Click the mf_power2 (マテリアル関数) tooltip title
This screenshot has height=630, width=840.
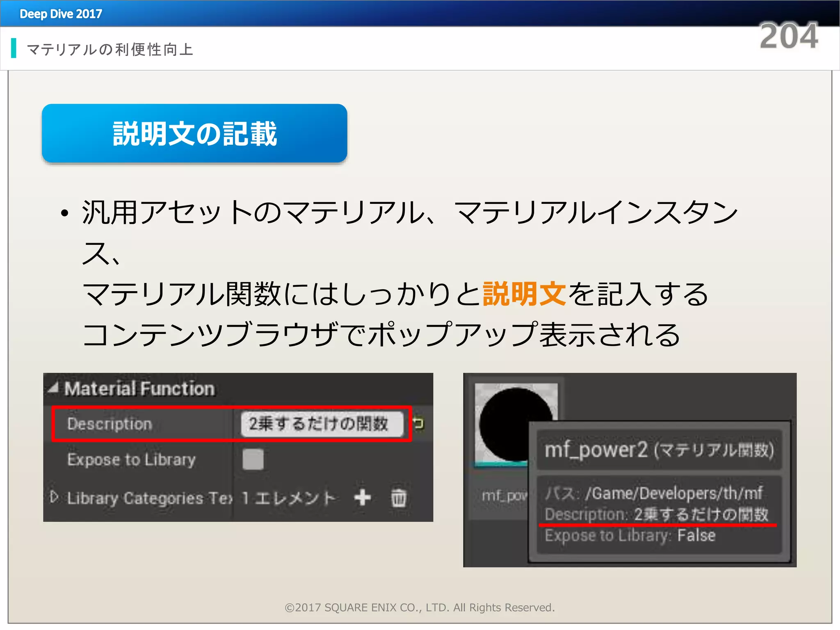[659, 450]
